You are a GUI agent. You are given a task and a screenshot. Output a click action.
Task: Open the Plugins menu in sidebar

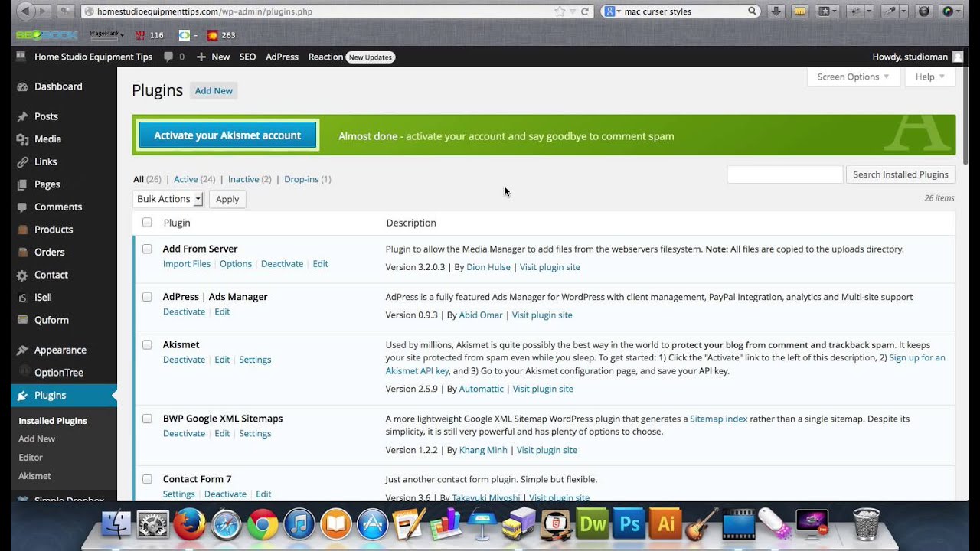click(x=64, y=396)
